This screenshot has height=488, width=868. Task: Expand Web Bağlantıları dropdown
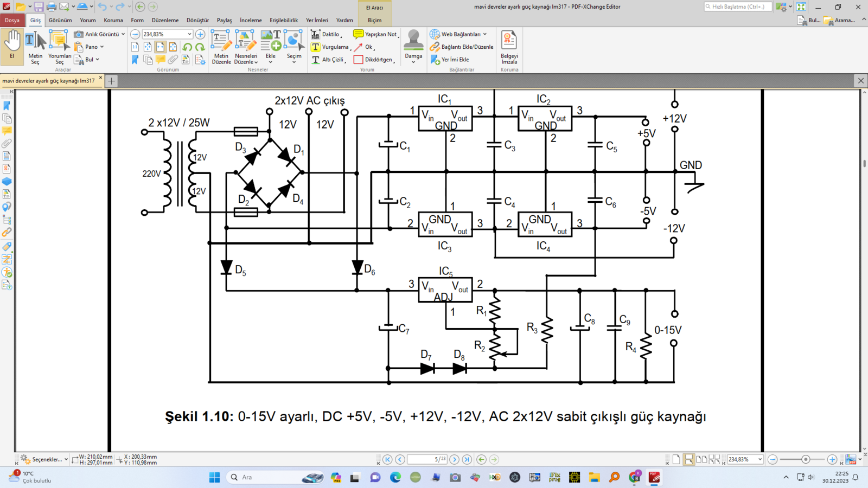[485, 34]
